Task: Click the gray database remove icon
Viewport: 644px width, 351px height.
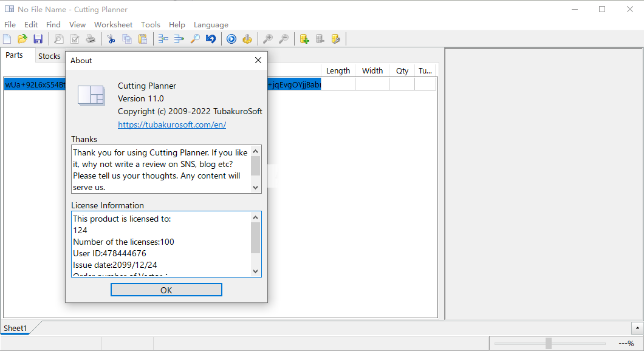Action: pyautogui.click(x=320, y=39)
